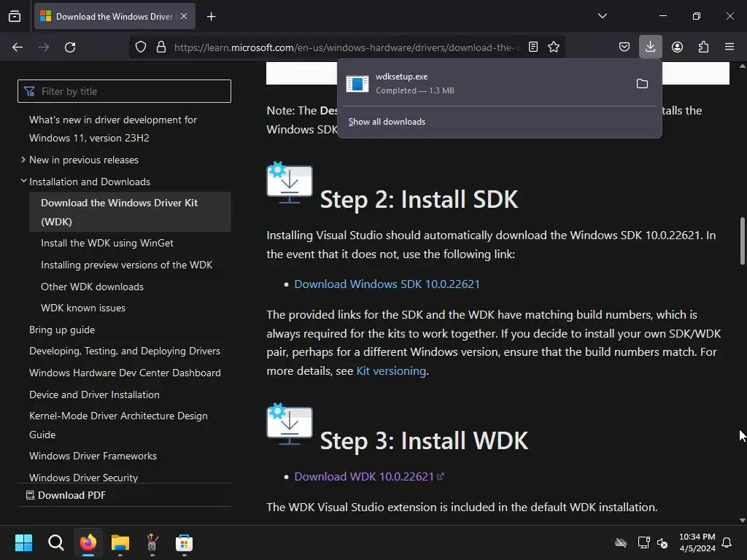Open network status tray icon
Image resolution: width=747 pixels, height=560 pixels.
643,542
